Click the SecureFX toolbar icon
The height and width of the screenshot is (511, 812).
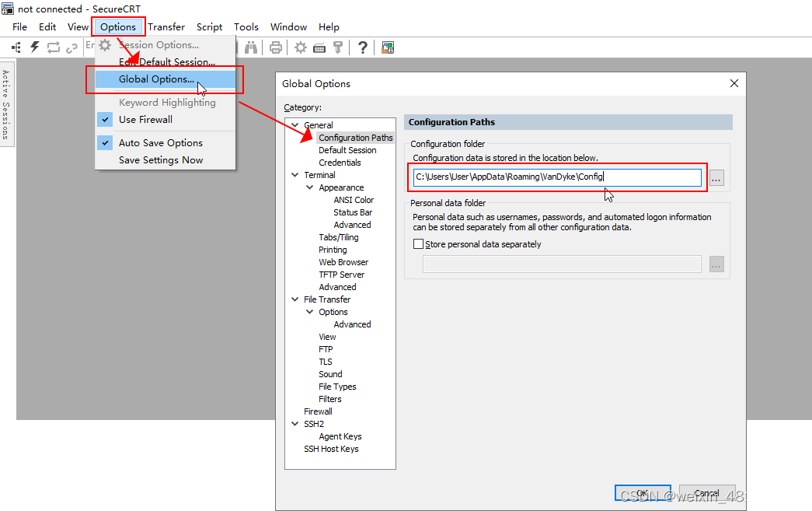coord(388,47)
